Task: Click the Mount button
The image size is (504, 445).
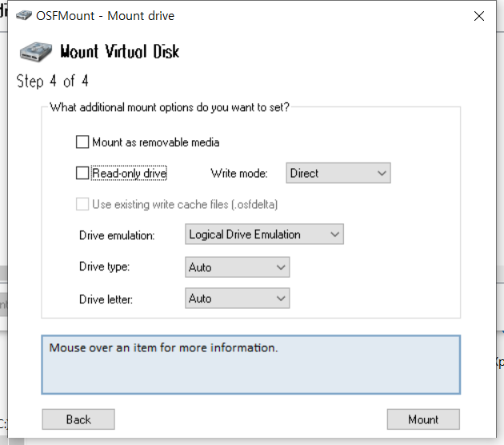Action: coord(423,419)
